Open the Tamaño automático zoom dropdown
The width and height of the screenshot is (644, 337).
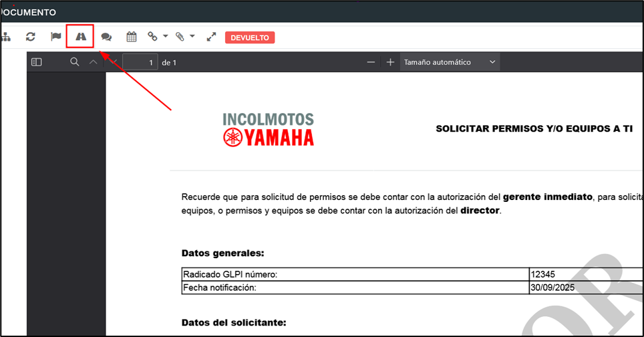pos(450,62)
